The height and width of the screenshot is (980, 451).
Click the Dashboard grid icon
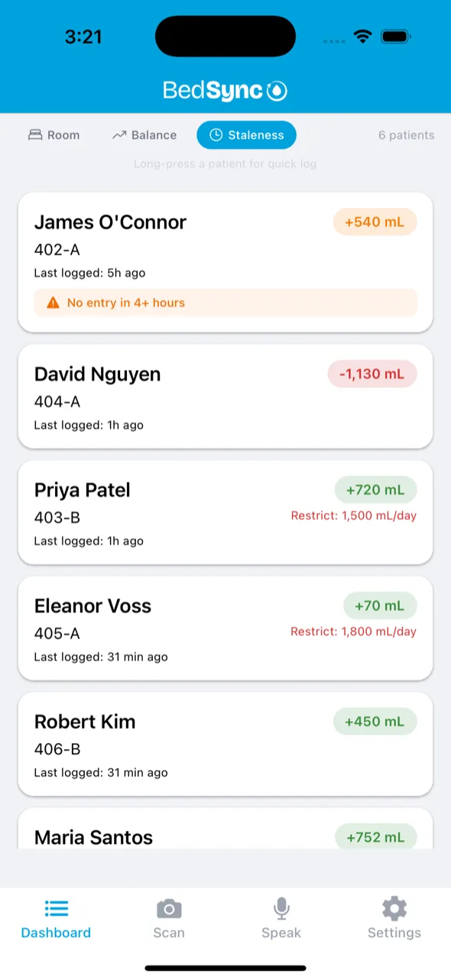click(x=56, y=907)
